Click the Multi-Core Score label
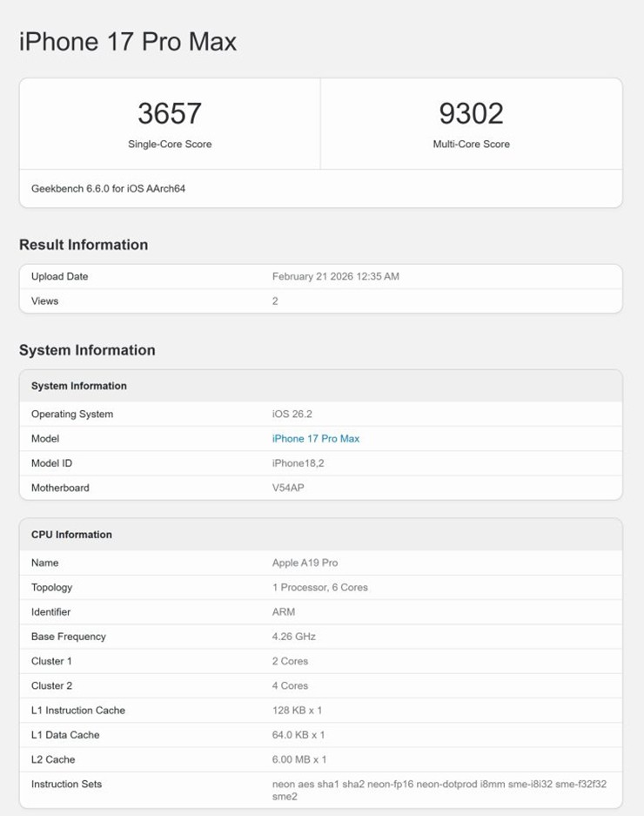 pos(472,145)
